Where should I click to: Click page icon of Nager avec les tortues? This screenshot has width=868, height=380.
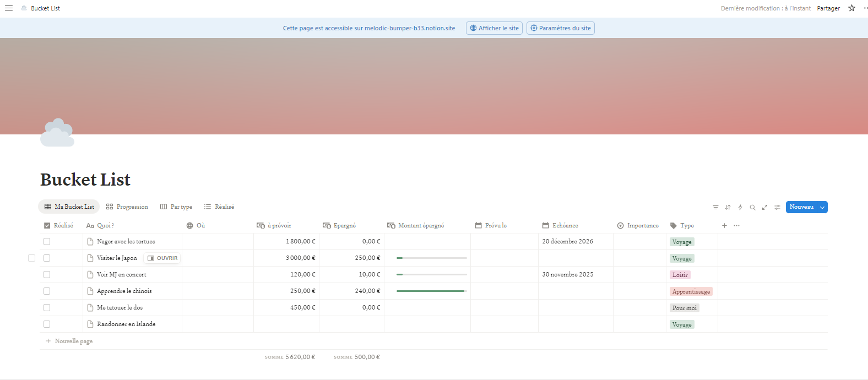90,242
